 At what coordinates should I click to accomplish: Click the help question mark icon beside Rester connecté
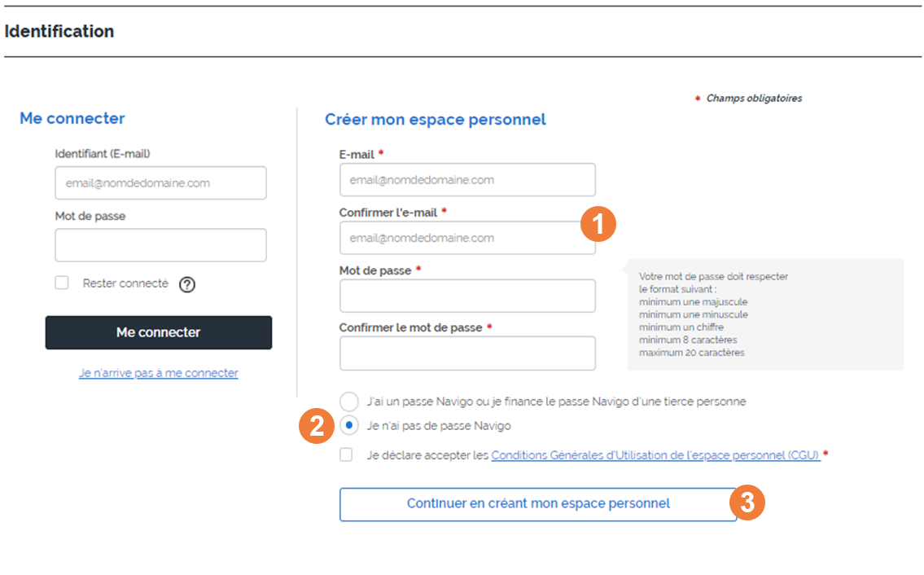pyautogui.click(x=186, y=284)
